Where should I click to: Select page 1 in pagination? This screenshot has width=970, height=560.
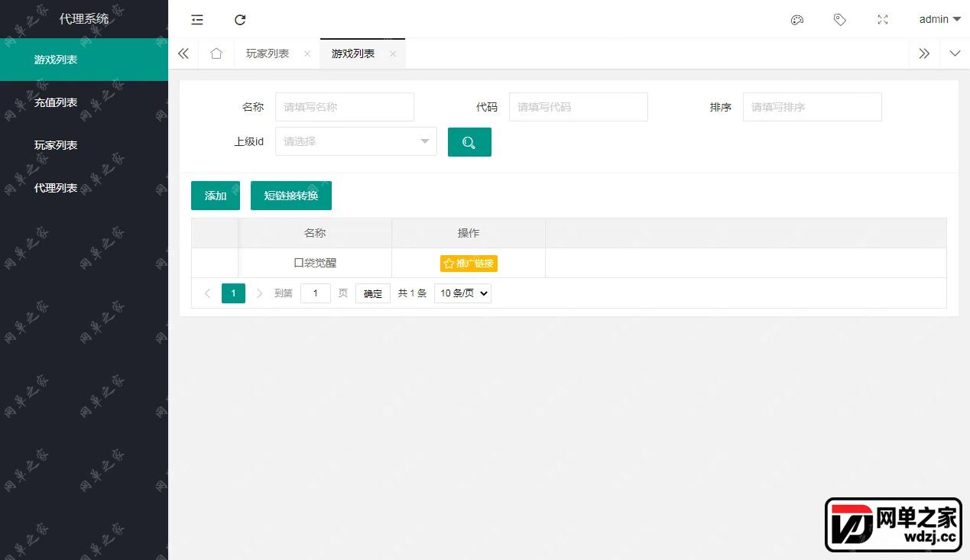tap(233, 293)
